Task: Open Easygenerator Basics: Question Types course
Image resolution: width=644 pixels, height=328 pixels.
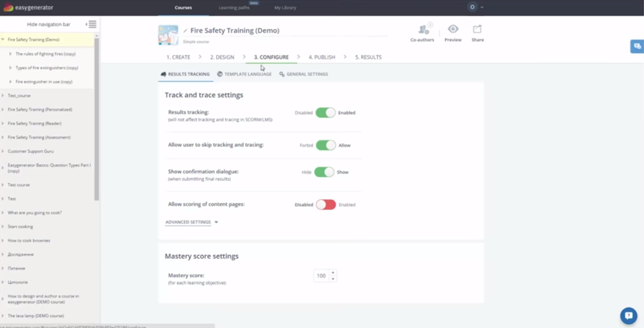Action: 49,168
